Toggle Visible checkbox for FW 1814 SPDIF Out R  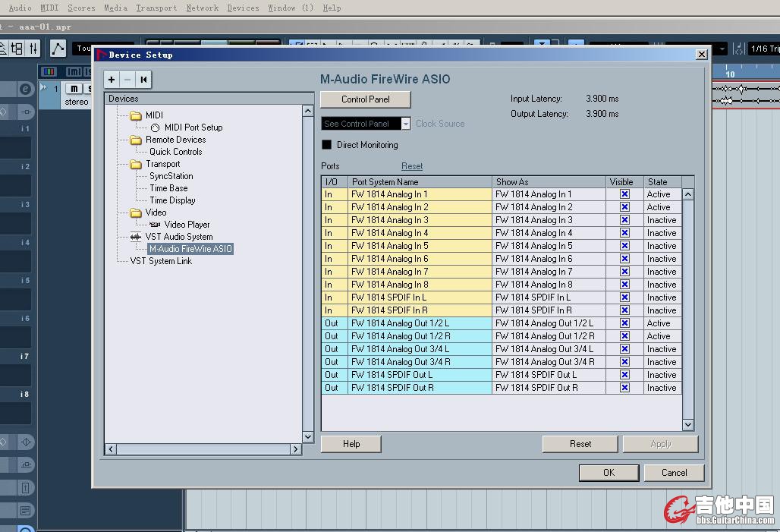tap(624, 388)
